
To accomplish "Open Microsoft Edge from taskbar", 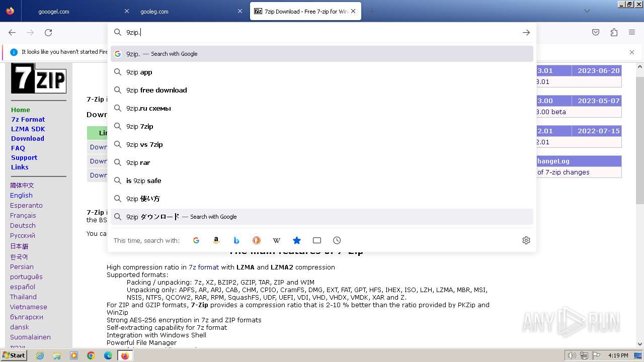I will click(x=108, y=355).
